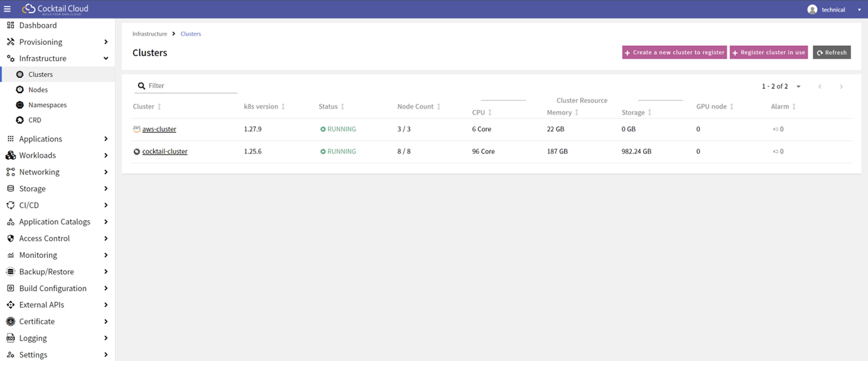The image size is (868, 366).
Task: Go to next page arrow in pagination
Action: click(x=841, y=86)
